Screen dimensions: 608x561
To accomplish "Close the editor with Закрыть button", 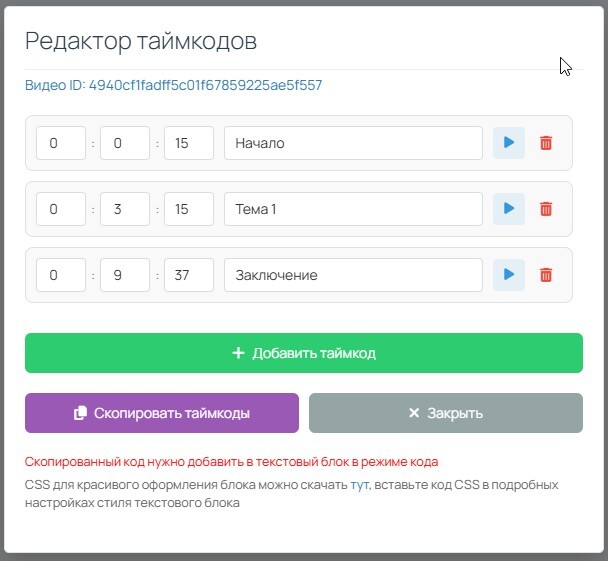I will 445,413.
